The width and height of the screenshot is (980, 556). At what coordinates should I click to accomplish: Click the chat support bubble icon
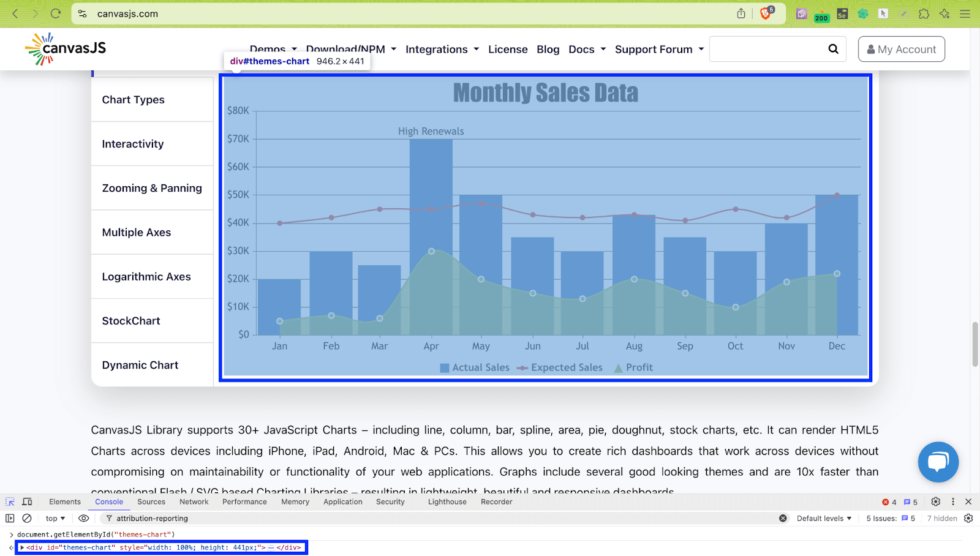point(938,462)
